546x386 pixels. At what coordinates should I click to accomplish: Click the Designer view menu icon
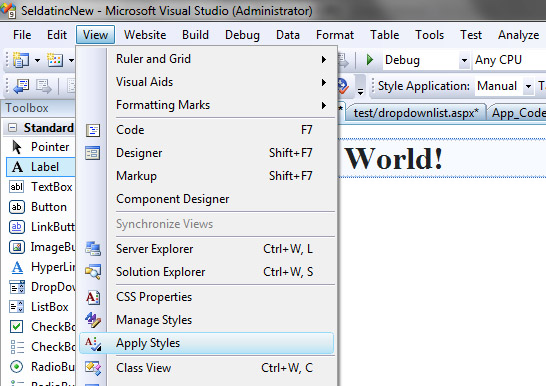point(92,153)
